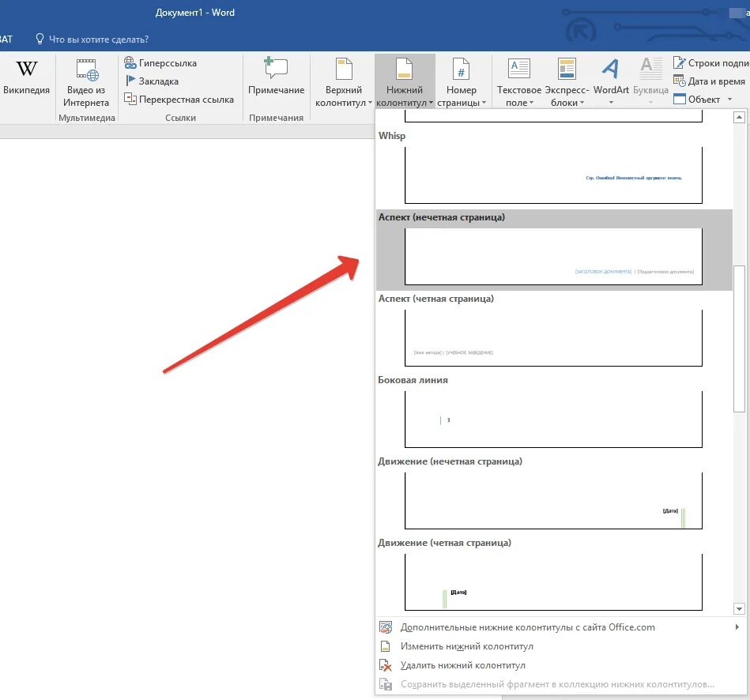Open page number menu (Номер страницы)

pyautogui.click(x=461, y=82)
